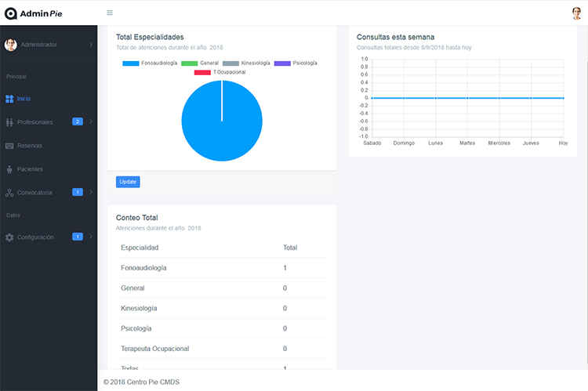
Task: Expand the Convocatoria submenu arrow
Action: pos(91,193)
